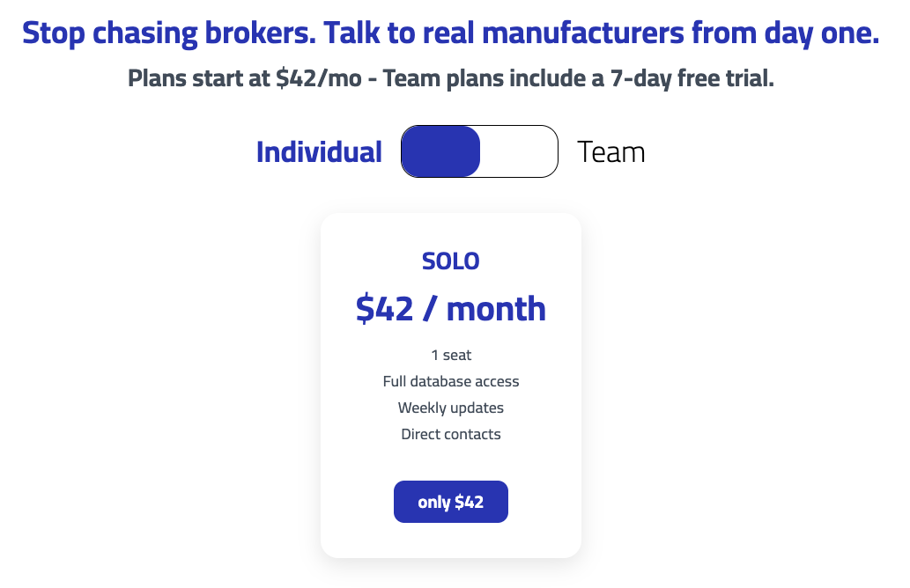Viewport: 910px width, 588px height.
Task: Click the word "month" in the Solo price
Action: [496, 309]
